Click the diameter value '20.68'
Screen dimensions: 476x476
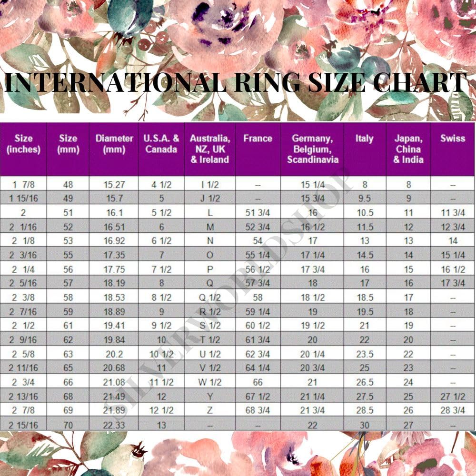click(114, 368)
